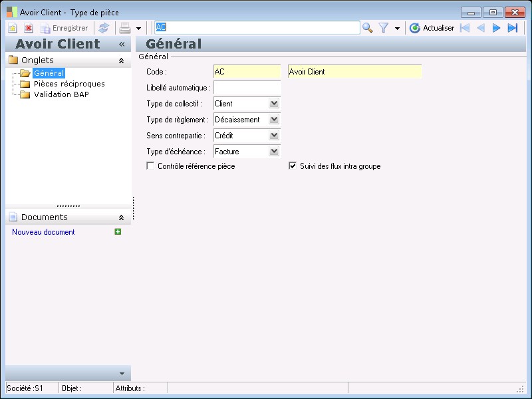Collapse the Avoir Client side panel

122,44
